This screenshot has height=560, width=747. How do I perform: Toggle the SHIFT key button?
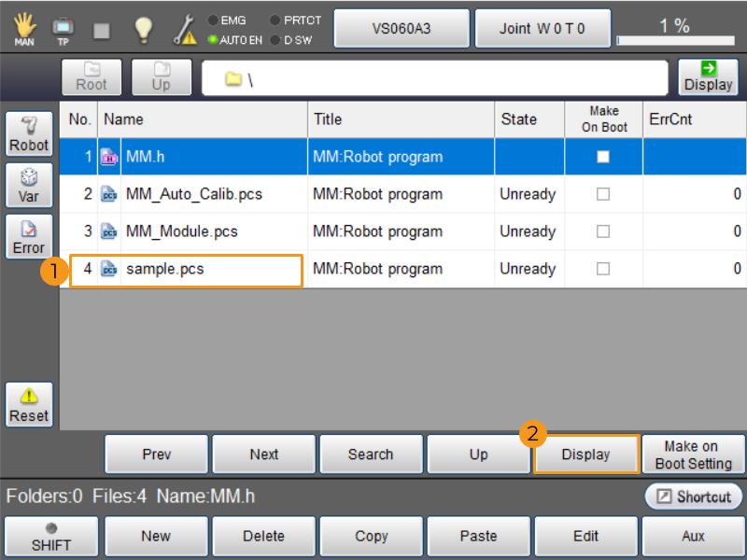pos(51,537)
